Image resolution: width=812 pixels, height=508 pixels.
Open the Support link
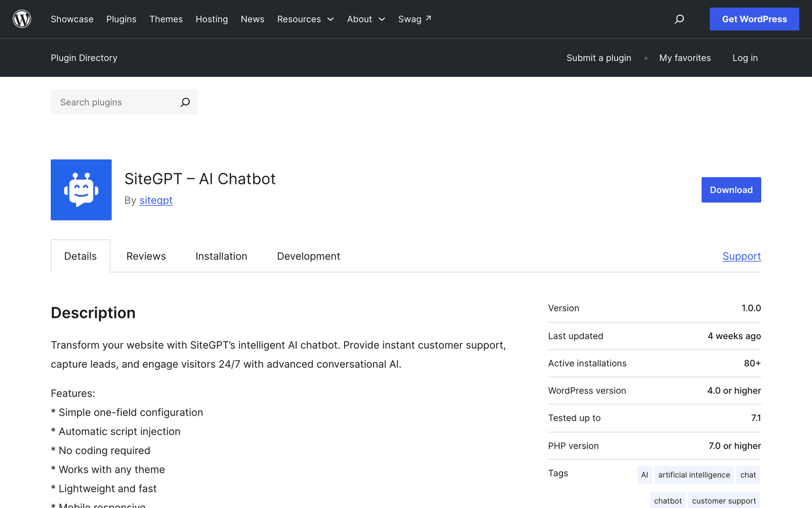pos(741,256)
